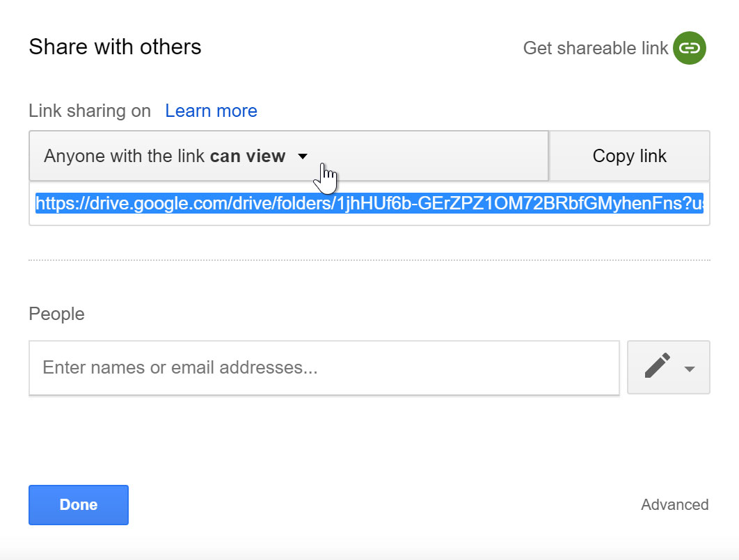The width and height of the screenshot is (739, 560).
Task: Click the highlighted Google Drive folder URL
Action: 369,203
